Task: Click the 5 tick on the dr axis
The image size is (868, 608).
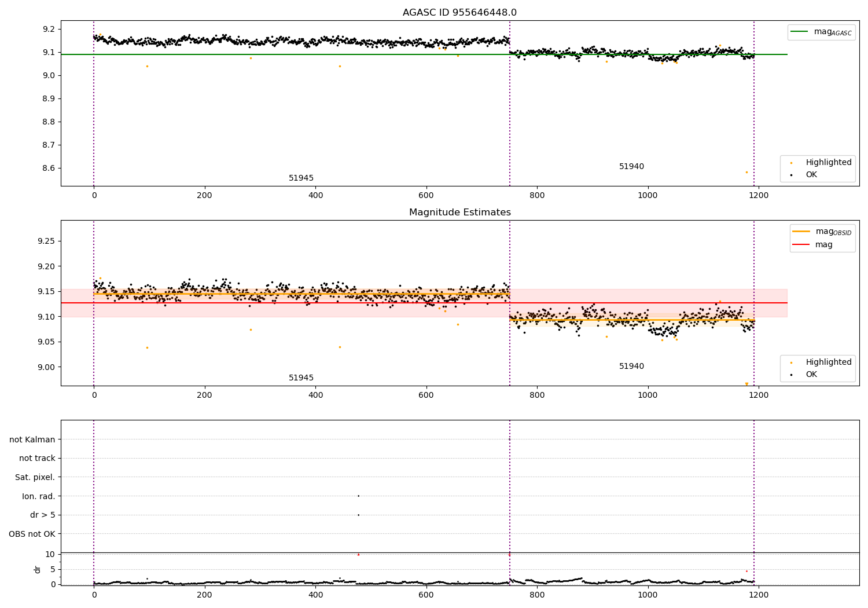Action: point(53,569)
